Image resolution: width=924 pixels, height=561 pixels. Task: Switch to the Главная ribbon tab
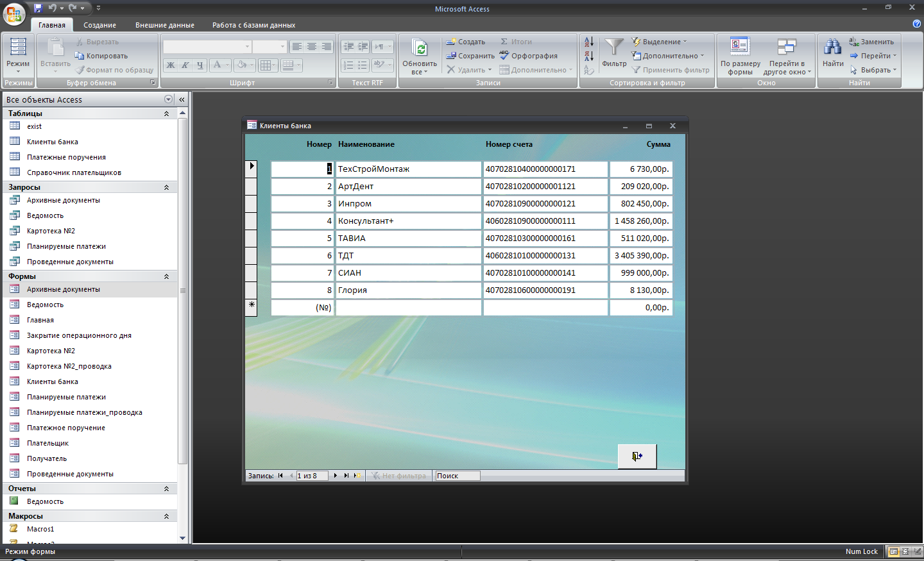52,25
